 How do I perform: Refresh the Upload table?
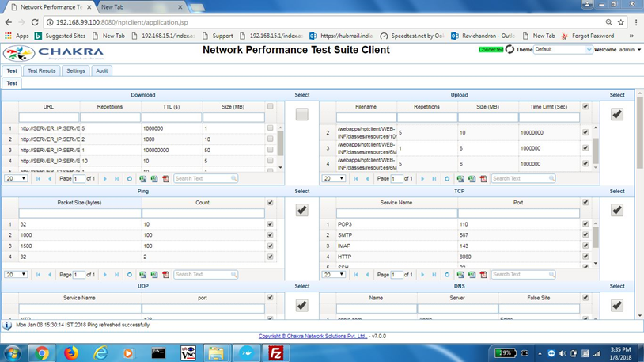(447, 178)
